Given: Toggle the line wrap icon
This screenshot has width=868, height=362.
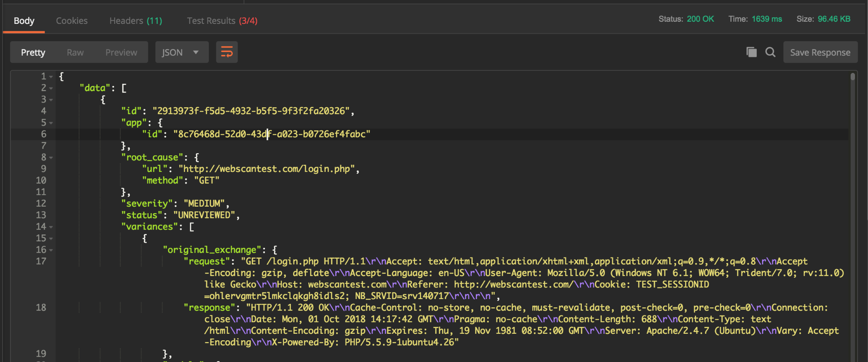Looking at the screenshot, I should (227, 53).
